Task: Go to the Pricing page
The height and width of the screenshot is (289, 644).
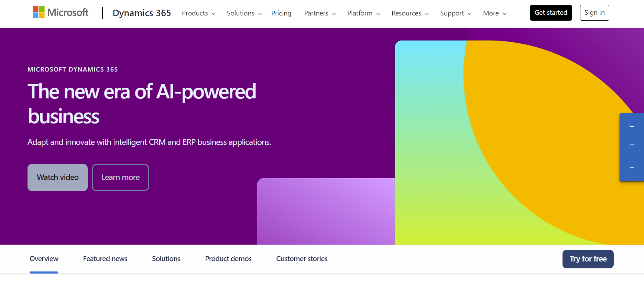Action: [x=281, y=13]
